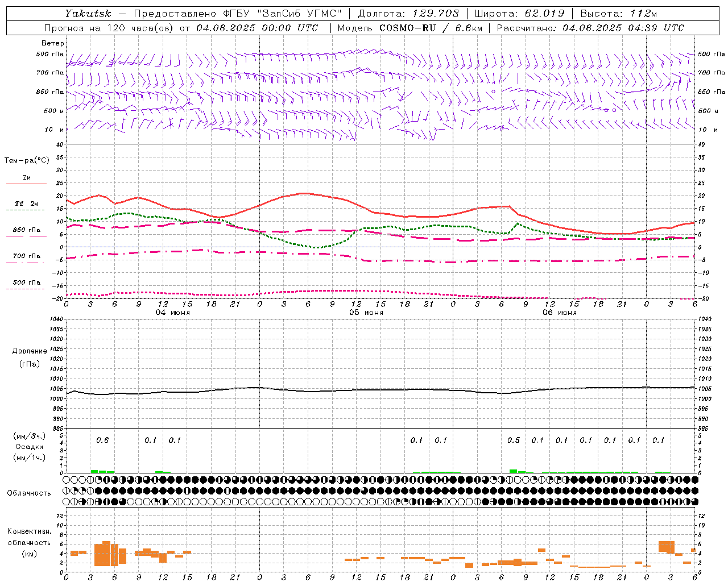The width and height of the screenshot is (728, 582).
Task: Click the (мм/1ч.) precipitation unit label
Action: click(30, 458)
